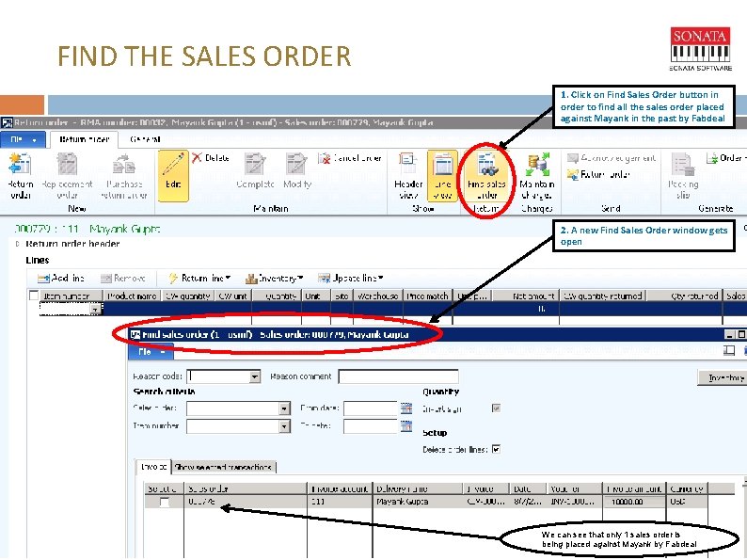This screenshot has width=747, height=560.
Task: Click the Reason comment input field
Action: tap(398, 376)
